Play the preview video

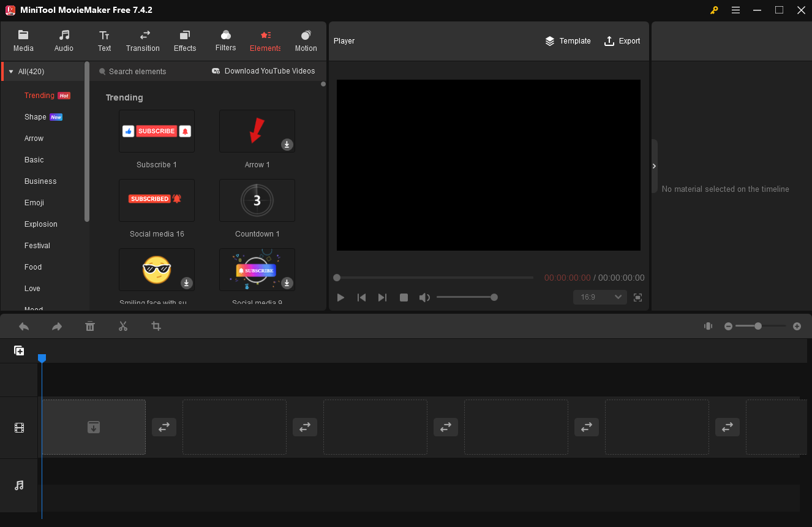(341, 297)
